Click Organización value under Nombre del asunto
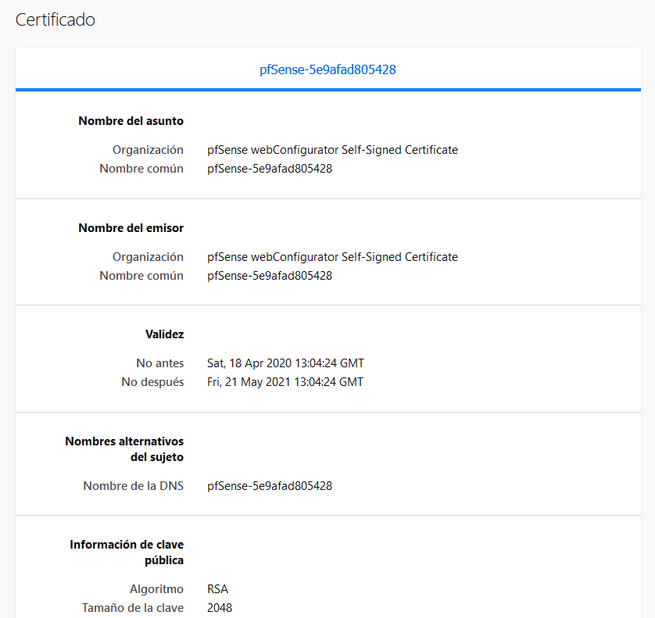Screen dimensions: 655x618 coord(333,150)
